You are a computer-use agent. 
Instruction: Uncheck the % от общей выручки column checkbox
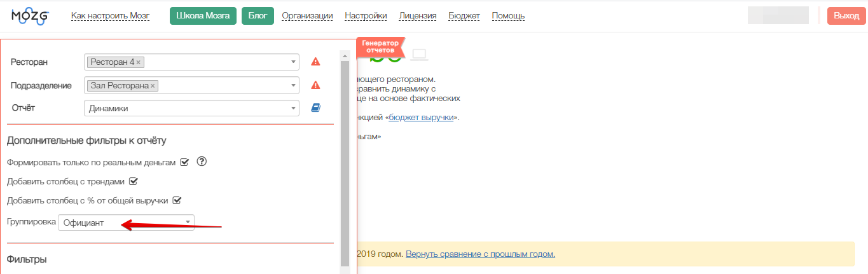(177, 200)
